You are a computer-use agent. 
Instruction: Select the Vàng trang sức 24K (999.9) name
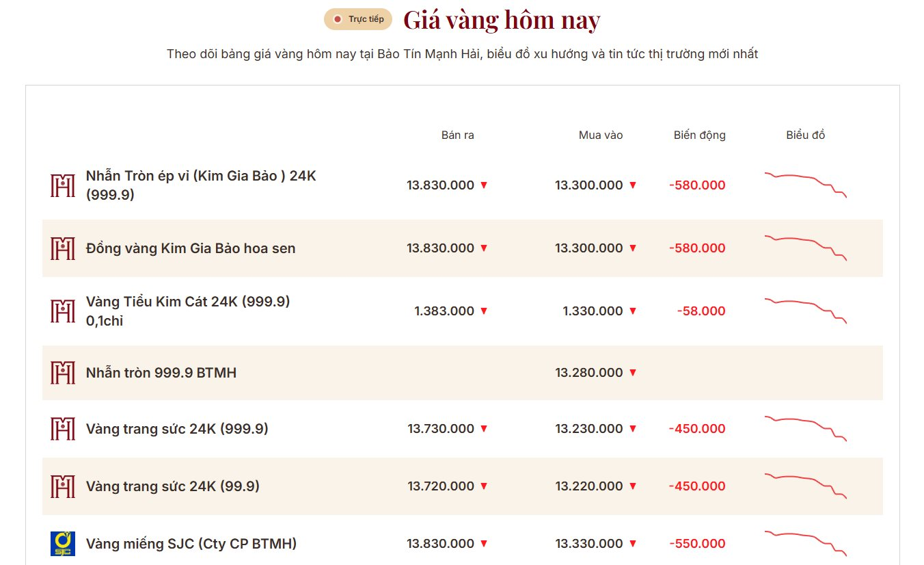177,429
